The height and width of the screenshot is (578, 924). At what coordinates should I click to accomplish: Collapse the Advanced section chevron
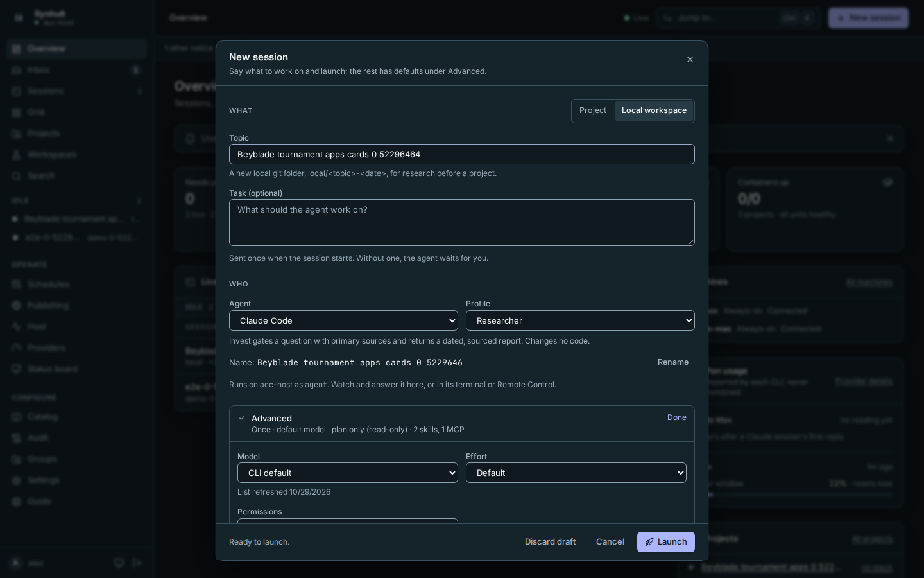point(242,418)
